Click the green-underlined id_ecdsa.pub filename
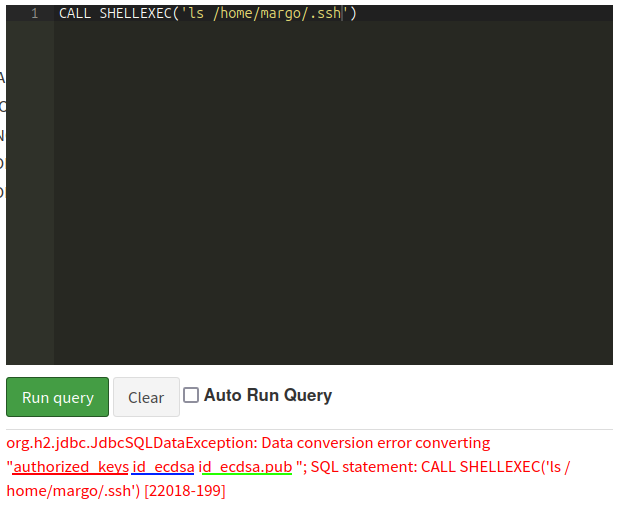The width and height of the screenshot is (620, 515). pos(245,467)
